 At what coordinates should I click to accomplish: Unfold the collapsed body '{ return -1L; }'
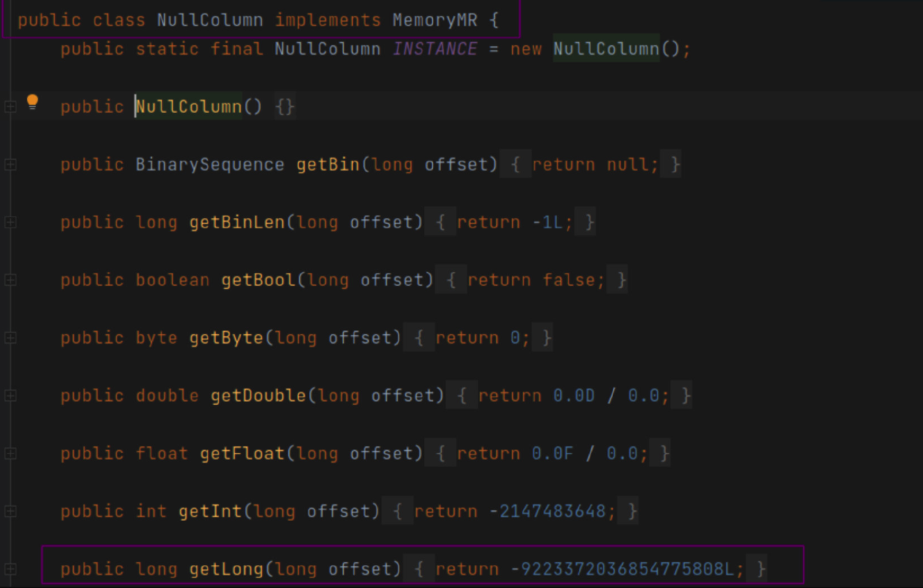coord(511,222)
